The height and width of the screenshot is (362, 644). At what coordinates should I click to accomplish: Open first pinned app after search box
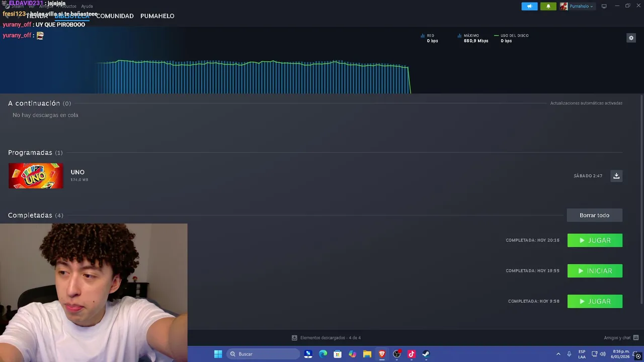[308, 354]
